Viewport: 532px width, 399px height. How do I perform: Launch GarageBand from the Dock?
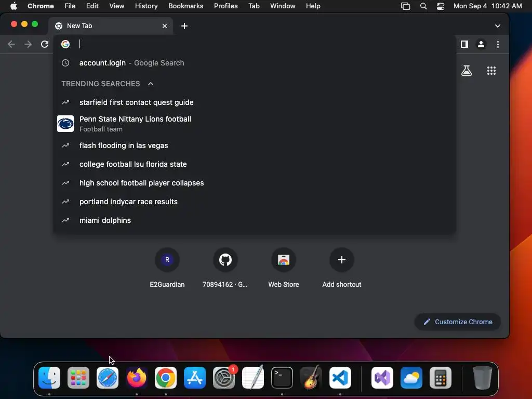(x=311, y=378)
